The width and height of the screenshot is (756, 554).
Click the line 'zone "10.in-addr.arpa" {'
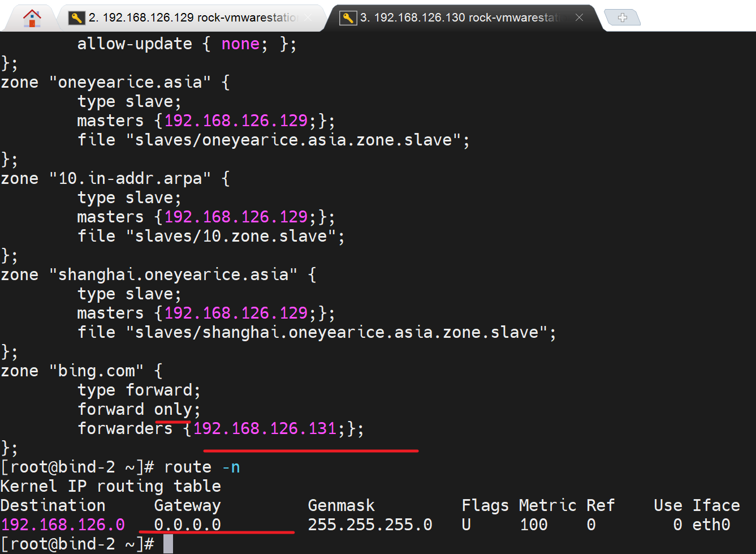tap(115, 179)
